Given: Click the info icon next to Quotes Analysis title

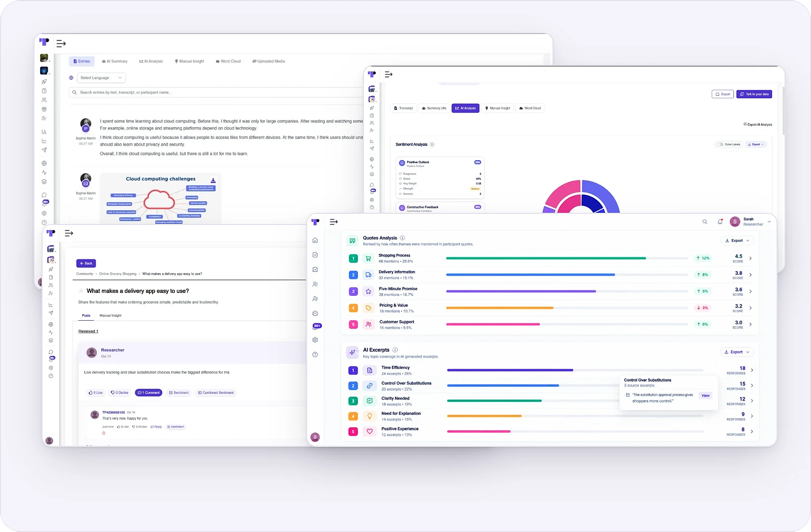Looking at the screenshot, I should [402, 238].
